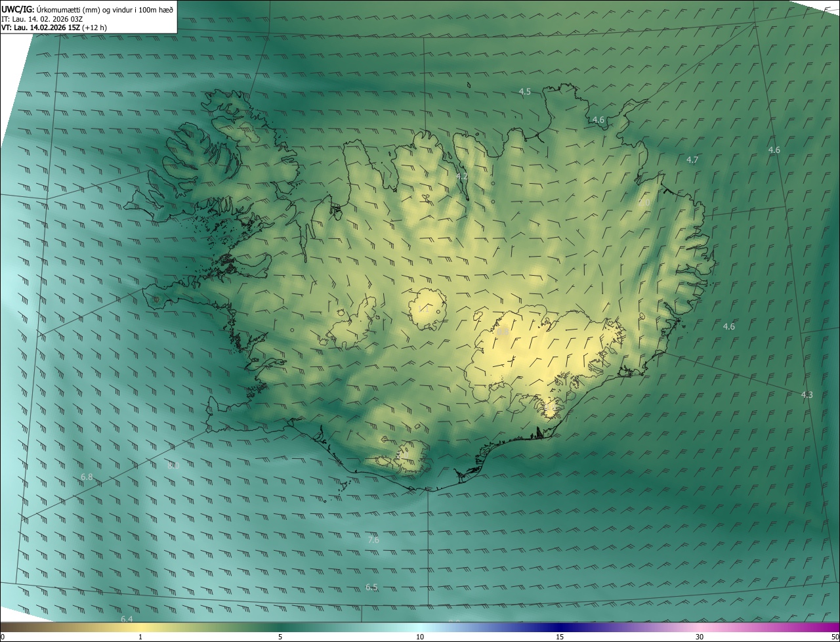Pick the yellow colorbar segment above 1
Image resolution: width=840 pixels, height=642 pixels.
point(140,627)
